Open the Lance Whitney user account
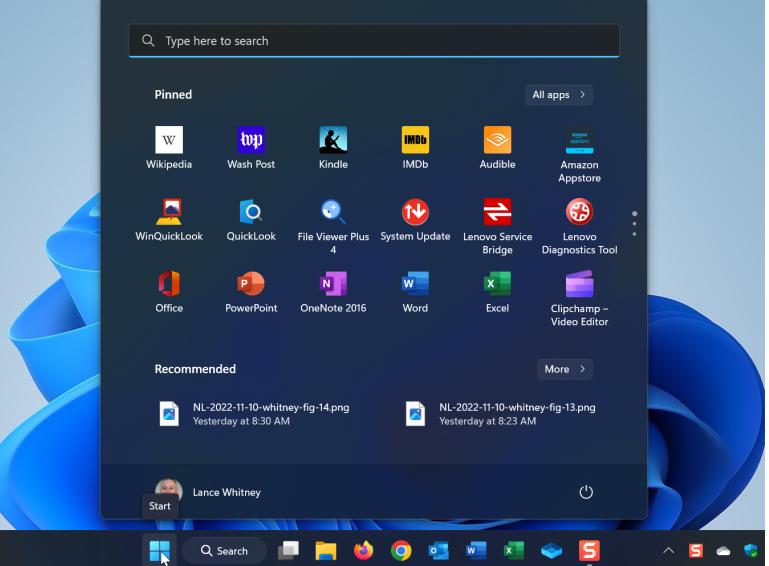The width and height of the screenshot is (769, 566). pos(208,492)
